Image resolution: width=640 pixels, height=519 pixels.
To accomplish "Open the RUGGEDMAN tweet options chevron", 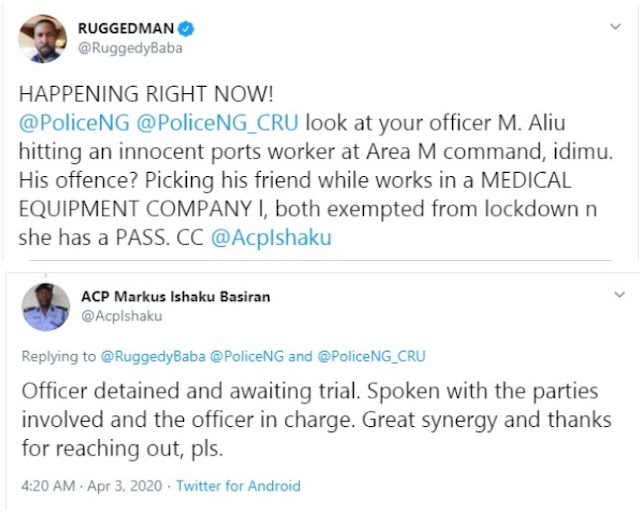I will pyautogui.click(x=615, y=27).
